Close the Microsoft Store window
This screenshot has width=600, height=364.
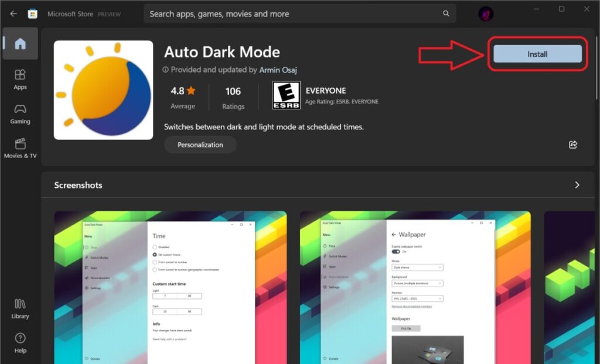click(x=587, y=9)
